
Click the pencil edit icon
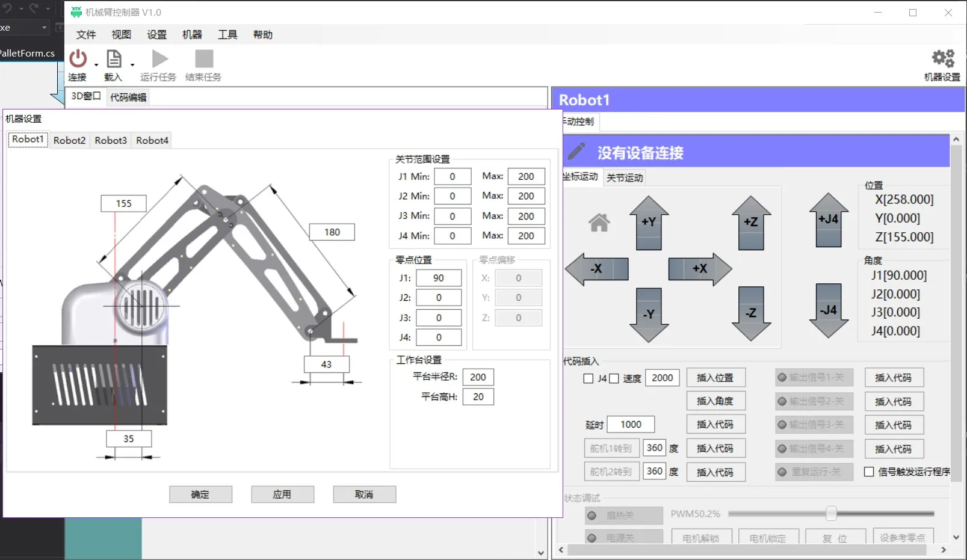coord(576,152)
